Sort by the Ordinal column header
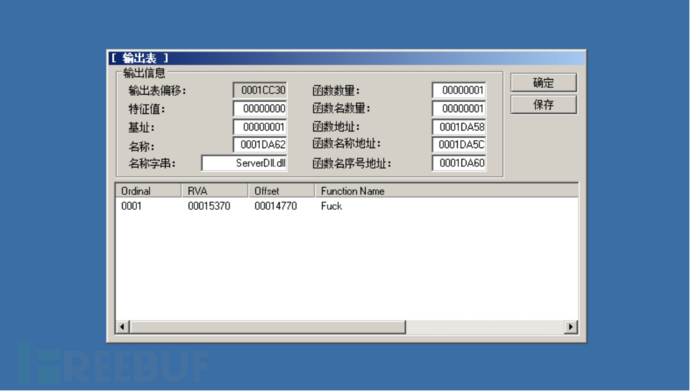690x391 pixels. (x=149, y=191)
